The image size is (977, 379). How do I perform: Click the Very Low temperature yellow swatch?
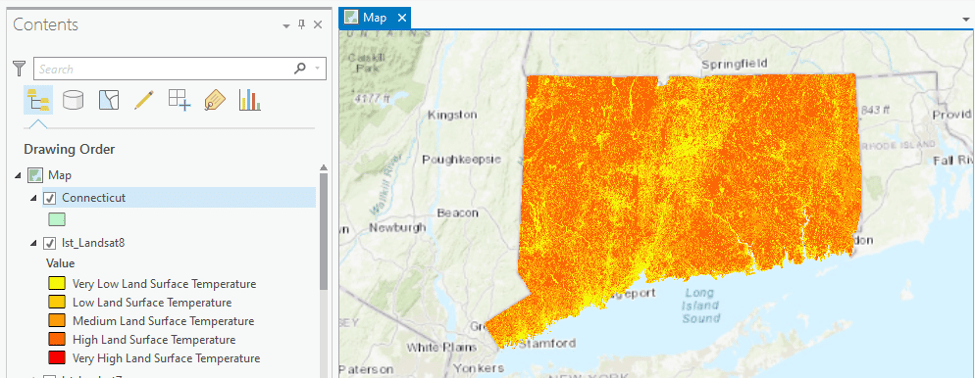click(x=57, y=284)
